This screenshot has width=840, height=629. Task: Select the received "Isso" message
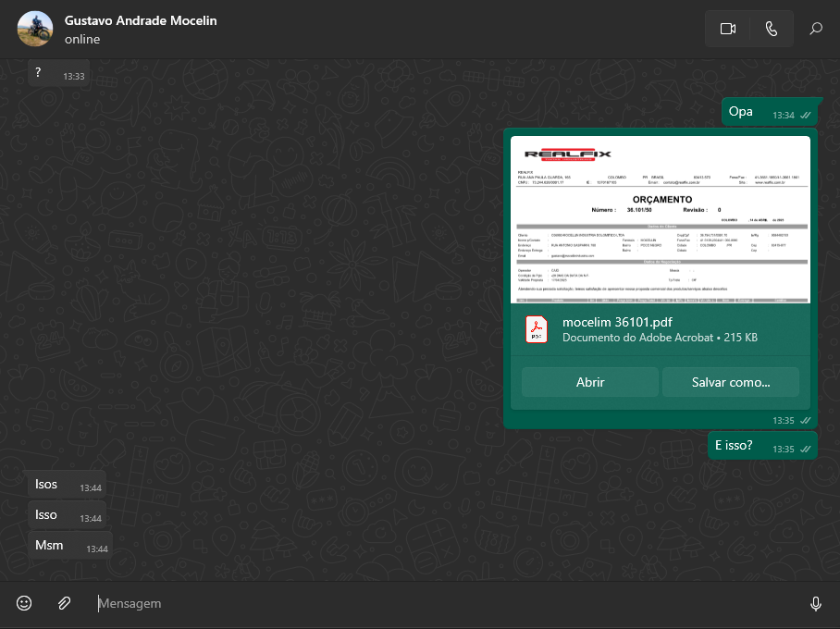click(46, 515)
